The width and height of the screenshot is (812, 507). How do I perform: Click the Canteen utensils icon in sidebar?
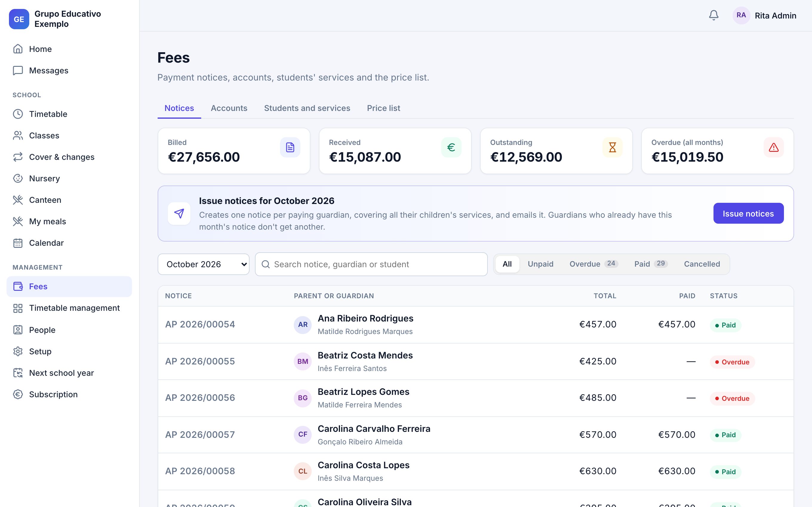click(18, 200)
